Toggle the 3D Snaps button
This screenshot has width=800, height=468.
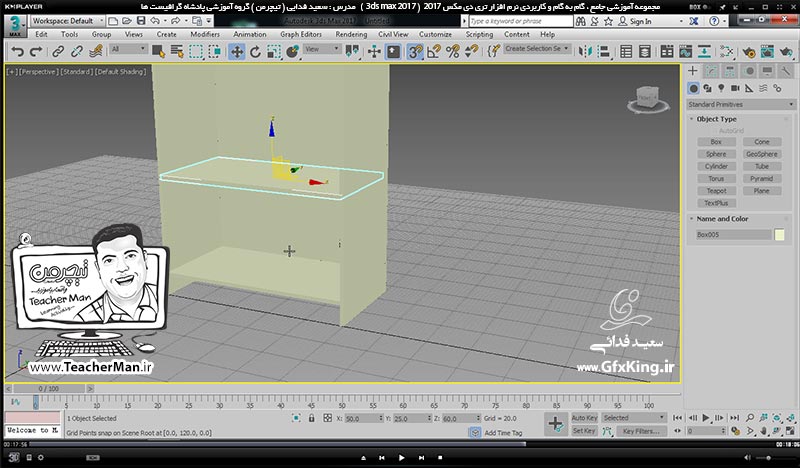(x=415, y=52)
